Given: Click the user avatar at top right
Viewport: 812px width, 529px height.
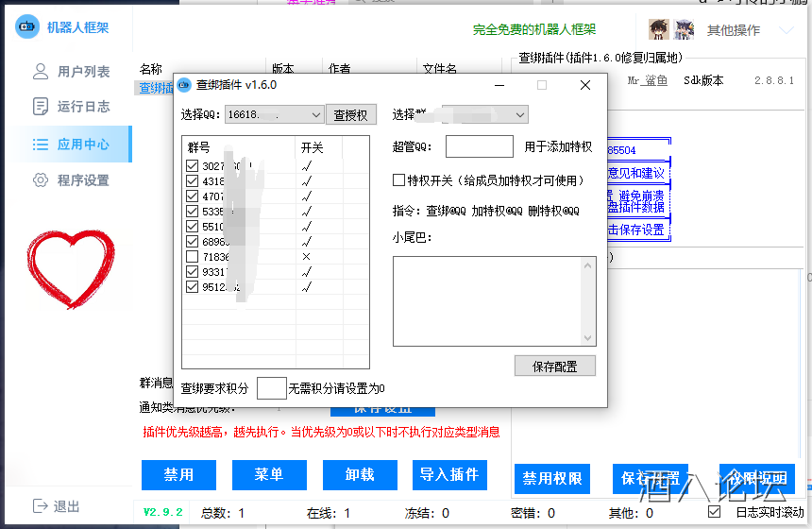Looking at the screenshot, I should pos(659,29).
